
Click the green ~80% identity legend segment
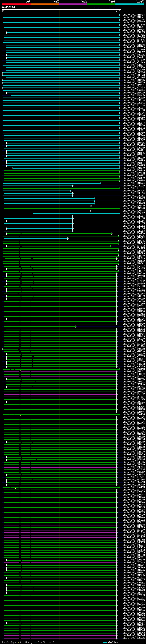click(x=101, y=4)
